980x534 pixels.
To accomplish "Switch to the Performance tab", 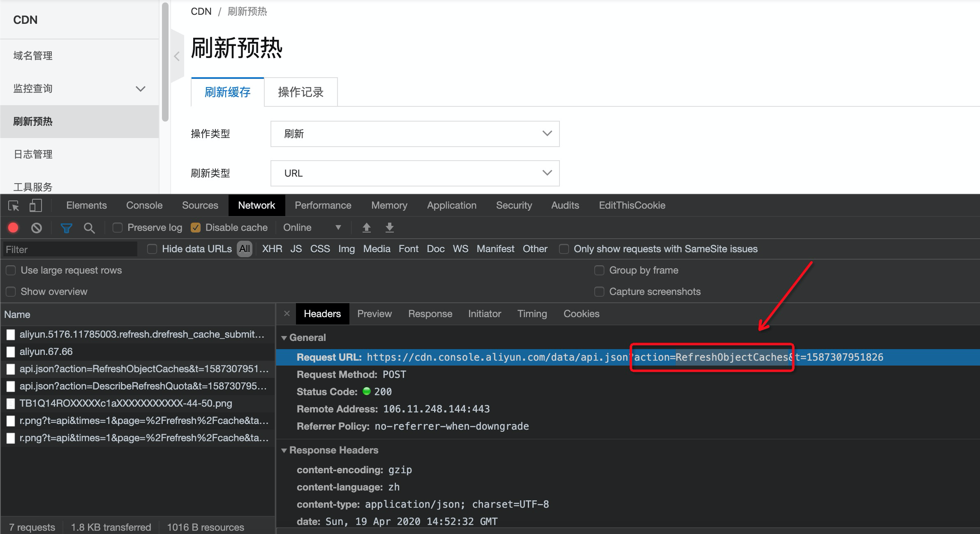I will click(x=323, y=205).
